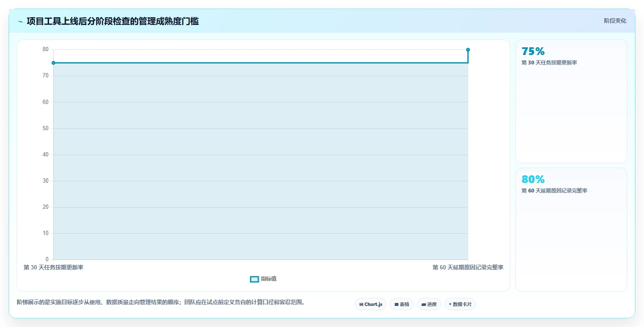Viewport: 644px width, 327px height.
Task: Click the 指标值 legend label
Action: pyautogui.click(x=269, y=279)
